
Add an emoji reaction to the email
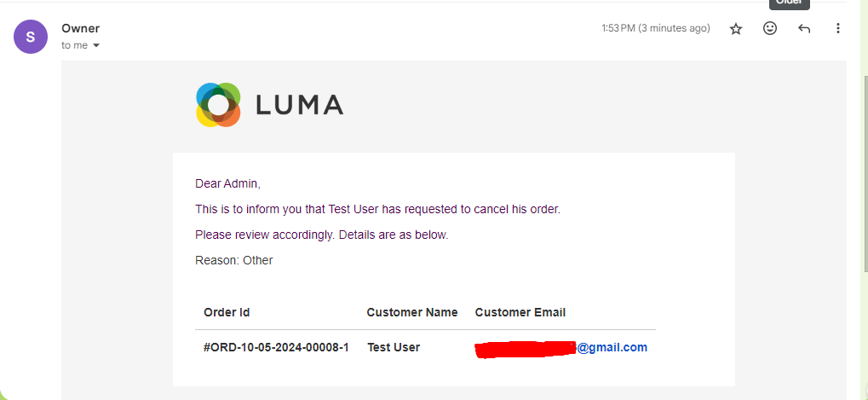pyautogui.click(x=770, y=29)
